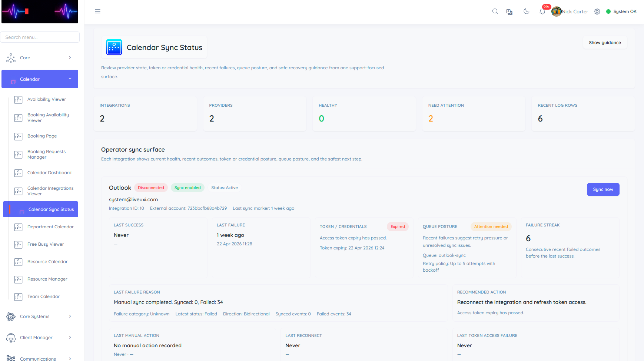The image size is (644, 361).
Task: Check the System OK status indicator
Action: pos(621,11)
